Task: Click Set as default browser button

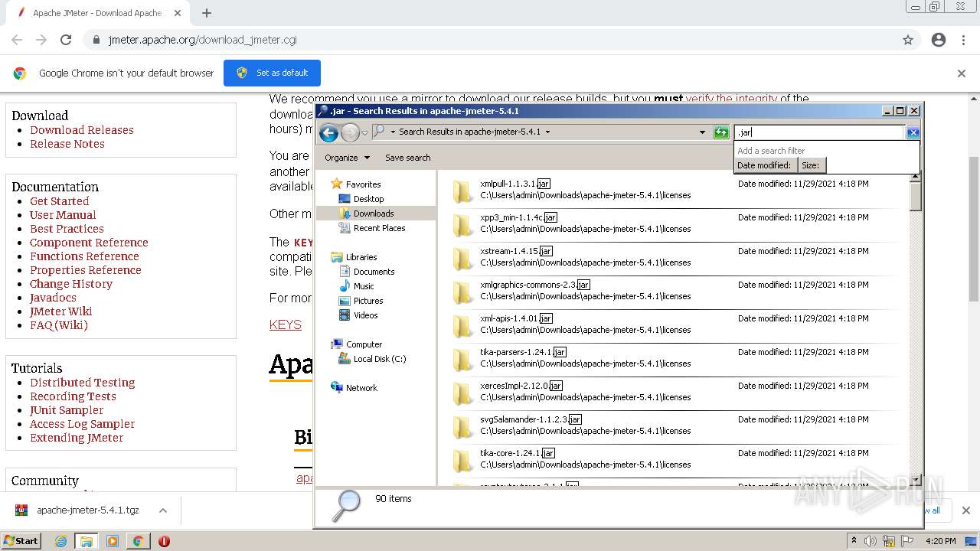Action: (272, 73)
